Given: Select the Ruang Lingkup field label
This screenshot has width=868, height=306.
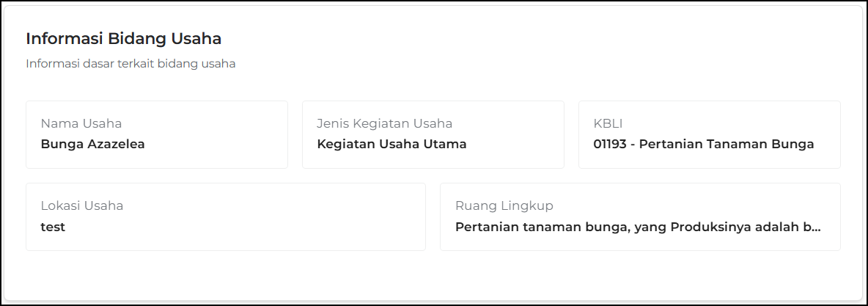Looking at the screenshot, I should [504, 205].
